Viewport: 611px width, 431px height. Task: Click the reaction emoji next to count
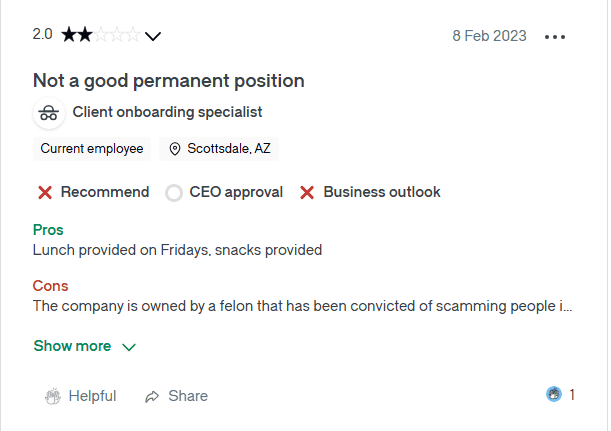pos(554,394)
